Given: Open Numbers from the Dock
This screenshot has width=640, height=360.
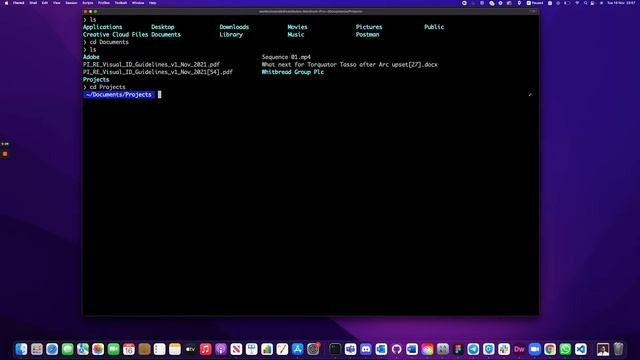Looking at the screenshot, I should point(267,349).
